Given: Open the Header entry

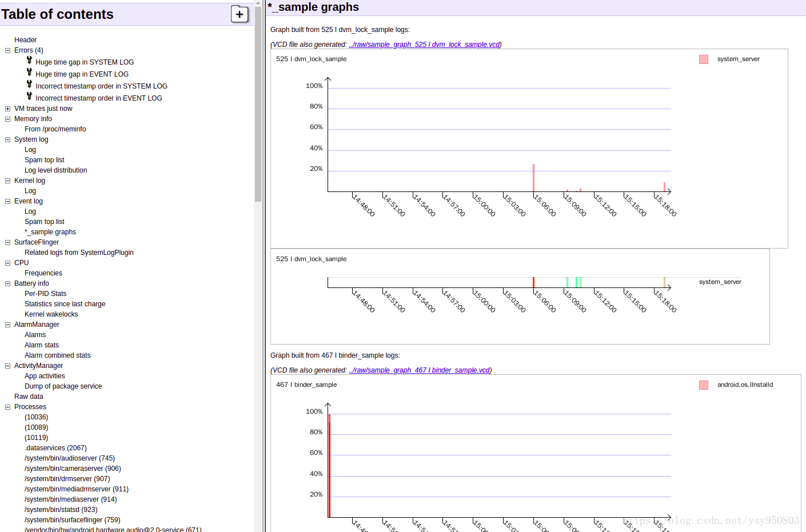Looking at the screenshot, I should [25, 40].
